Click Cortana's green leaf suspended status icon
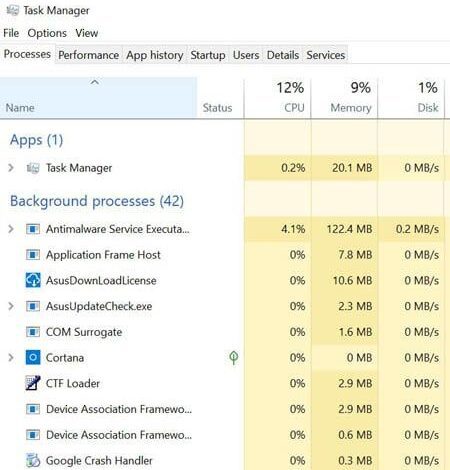Screen dimensions: 450x470 (234, 358)
